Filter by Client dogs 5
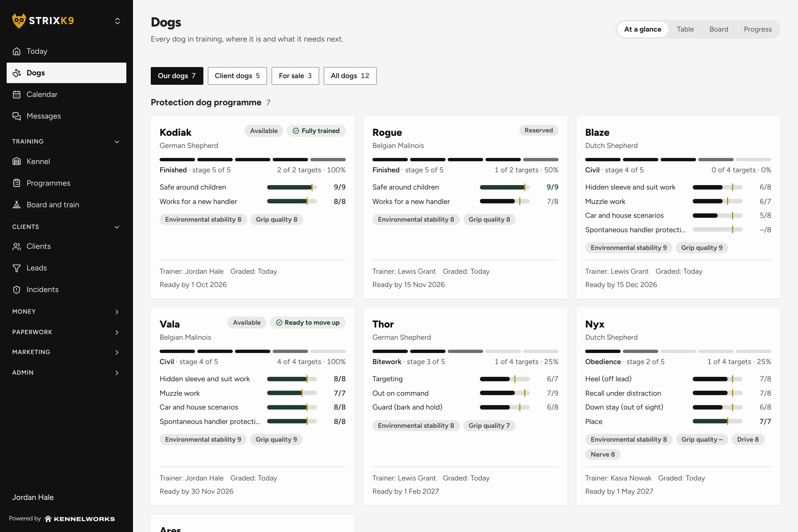 237,76
